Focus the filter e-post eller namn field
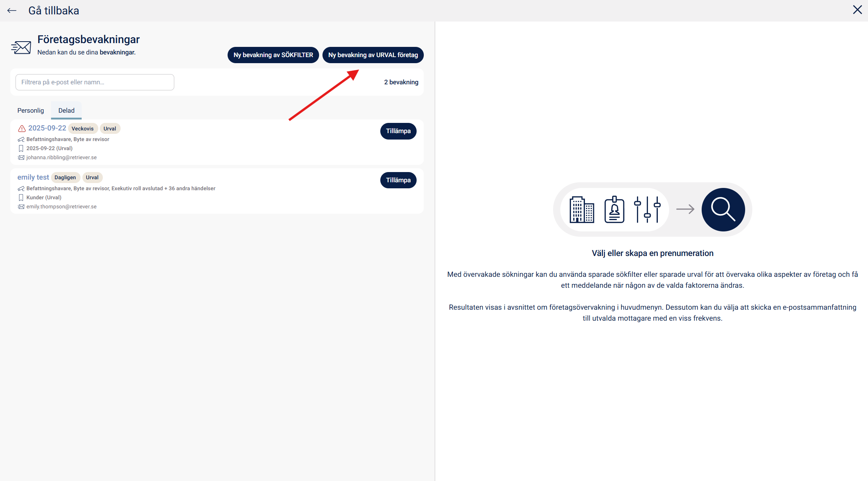868x481 pixels. tap(95, 82)
